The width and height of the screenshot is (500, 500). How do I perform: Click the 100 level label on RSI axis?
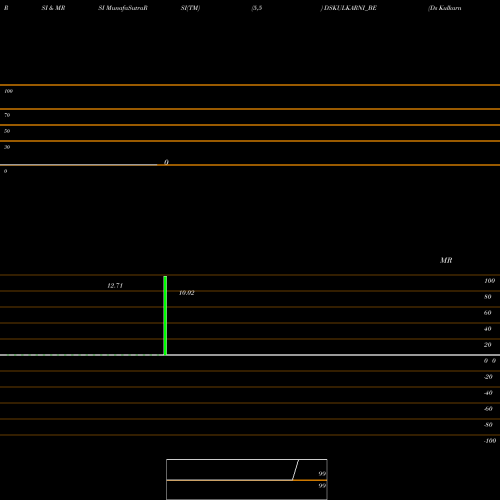[8, 91]
